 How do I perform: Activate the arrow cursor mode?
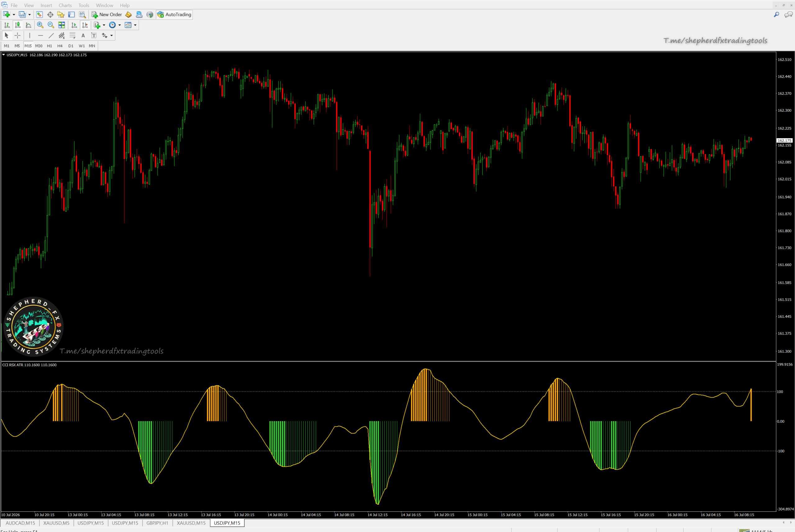click(7, 36)
